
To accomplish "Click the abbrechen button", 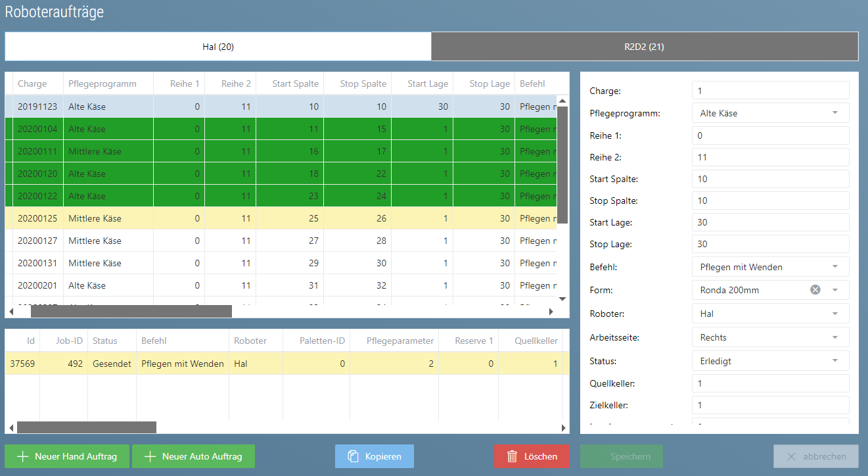I will tap(816, 456).
